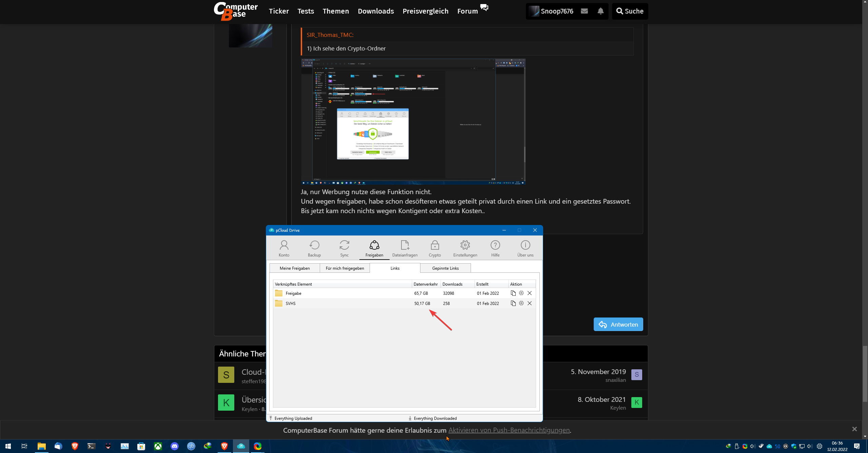
Task: Delete the Freigabe shared link
Action: (x=530, y=293)
